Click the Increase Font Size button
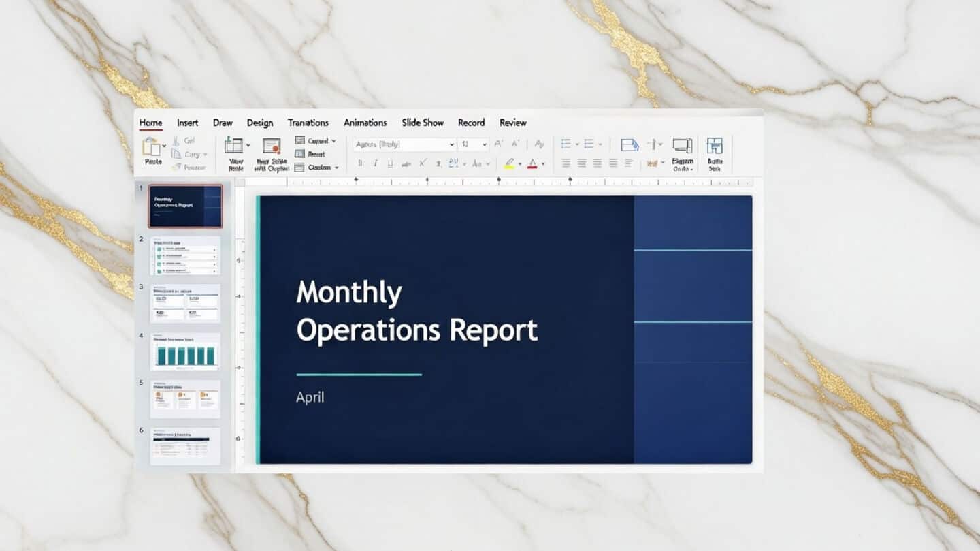Screen dimensions: 980x551 pyautogui.click(x=497, y=143)
